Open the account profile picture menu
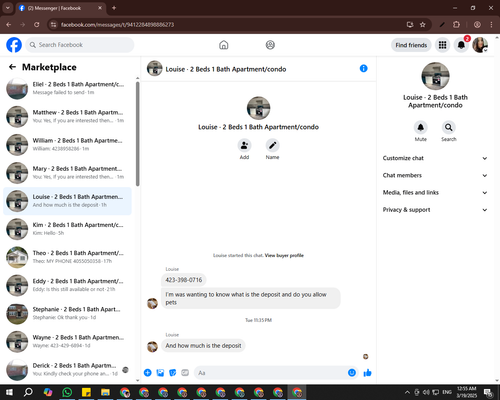The height and width of the screenshot is (400, 500). [480, 45]
